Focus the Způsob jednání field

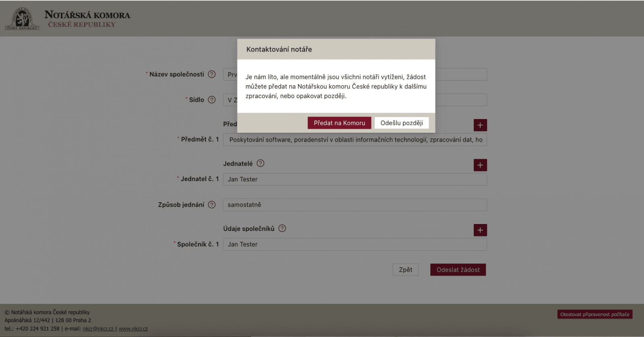point(355,205)
